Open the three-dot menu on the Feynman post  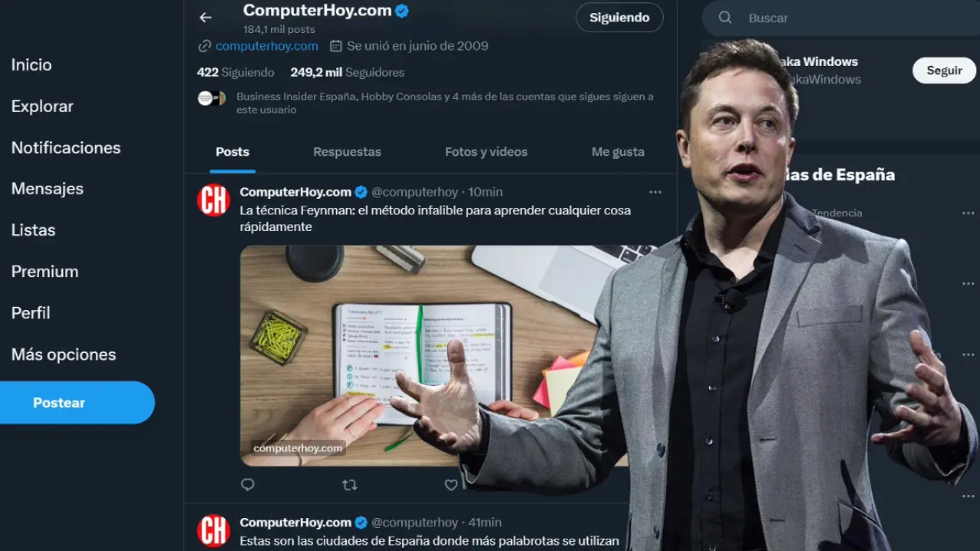pyautogui.click(x=655, y=192)
